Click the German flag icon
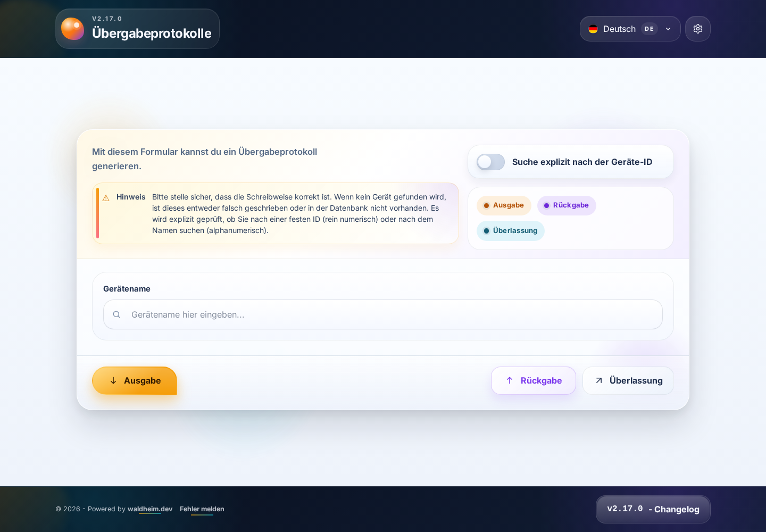Image resolution: width=766 pixels, height=532 pixels. pyautogui.click(x=593, y=29)
